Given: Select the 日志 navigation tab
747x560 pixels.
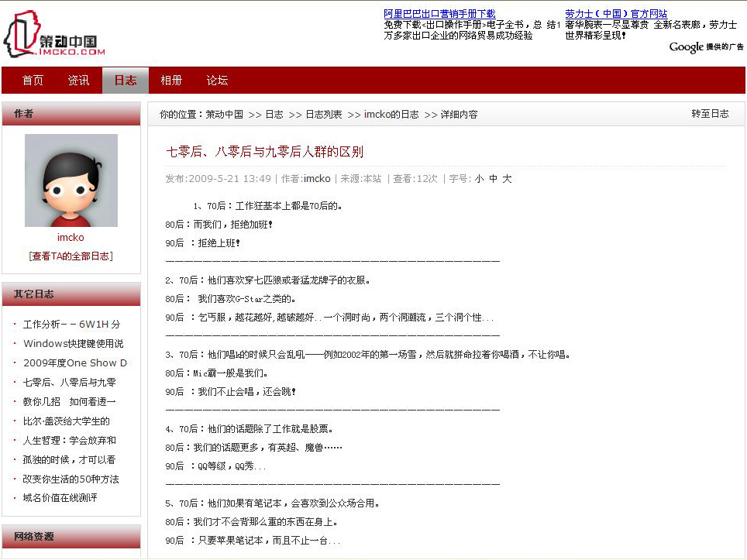Looking at the screenshot, I should click(126, 80).
